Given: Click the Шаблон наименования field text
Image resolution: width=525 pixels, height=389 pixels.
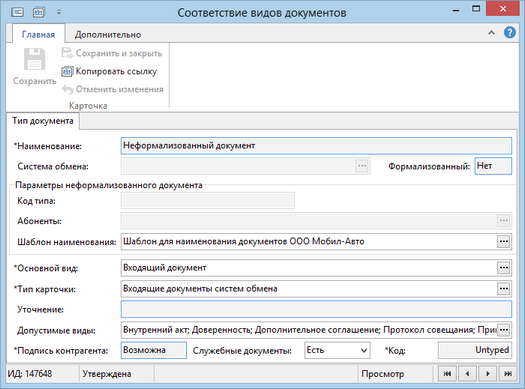Looking at the screenshot, I should pos(243,241).
